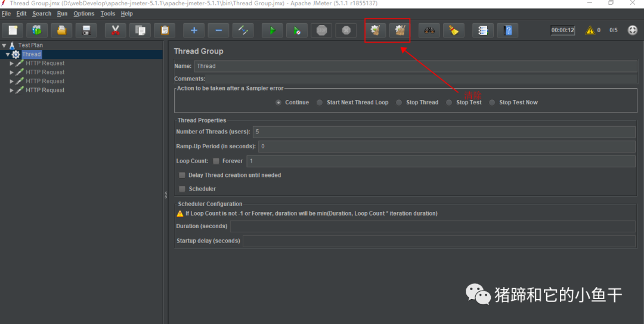The image size is (644, 324).
Task: Click the 0/5 active threads counter
Action: pos(613,30)
